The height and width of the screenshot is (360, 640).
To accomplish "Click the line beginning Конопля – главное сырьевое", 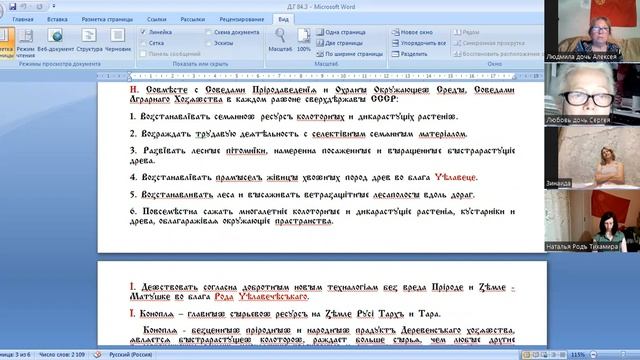I will point(285,314).
